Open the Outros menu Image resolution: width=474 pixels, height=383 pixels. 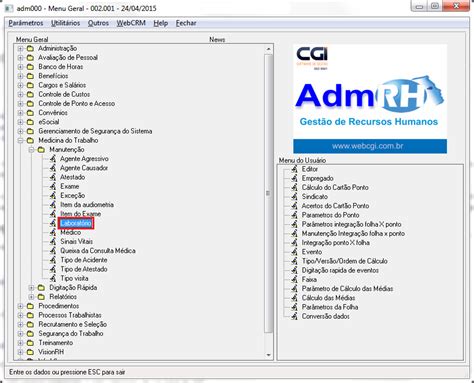98,23
